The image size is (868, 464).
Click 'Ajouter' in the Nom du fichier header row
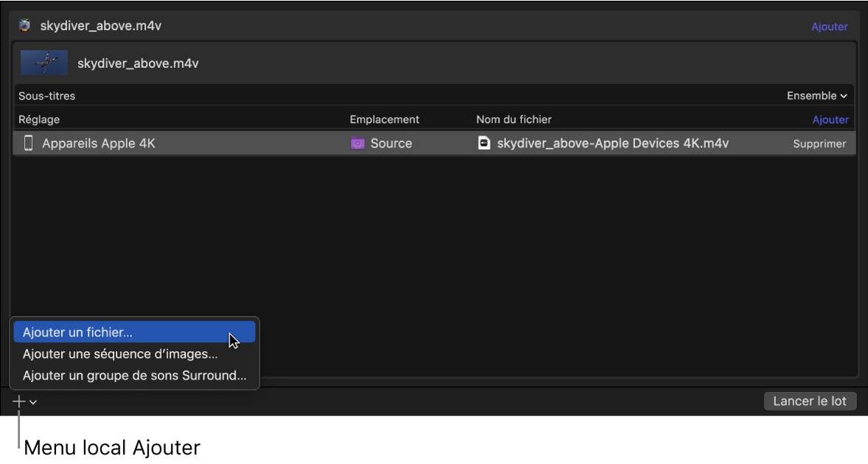tap(830, 119)
